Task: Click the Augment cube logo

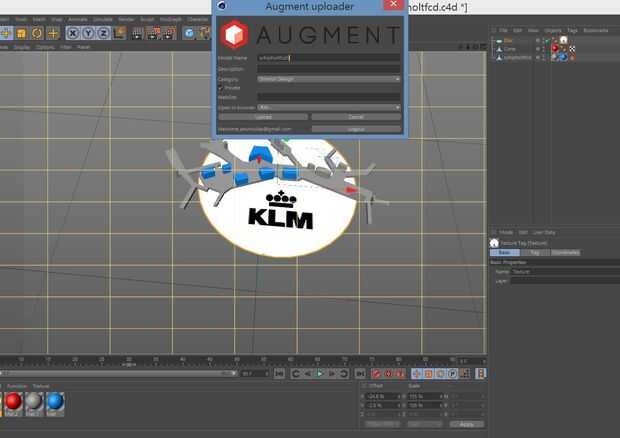Action: 234,34
